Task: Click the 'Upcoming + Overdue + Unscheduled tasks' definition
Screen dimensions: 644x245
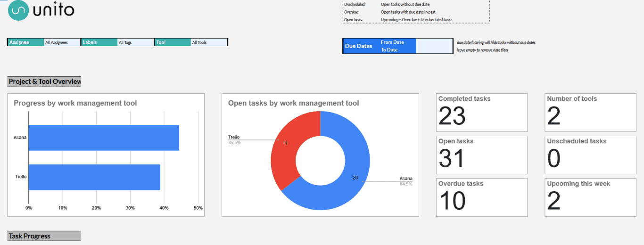Action: [x=416, y=20]
